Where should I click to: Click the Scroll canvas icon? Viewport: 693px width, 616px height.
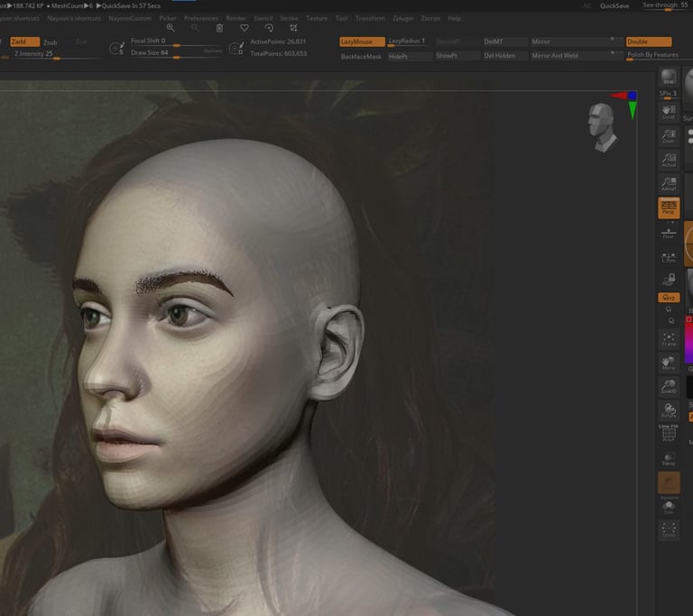click(669, 110)
